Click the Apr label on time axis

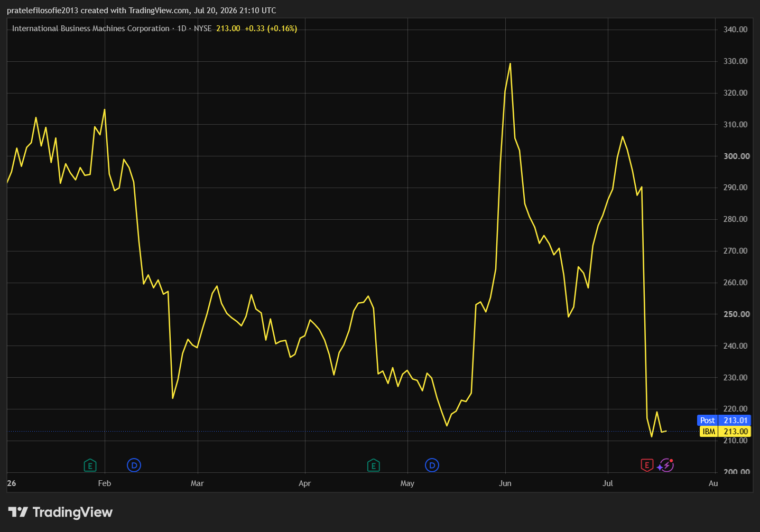point(305,483)
